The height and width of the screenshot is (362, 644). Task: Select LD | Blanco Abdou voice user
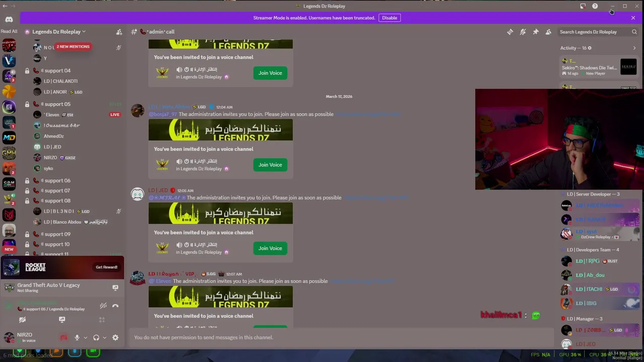point(70,222)
